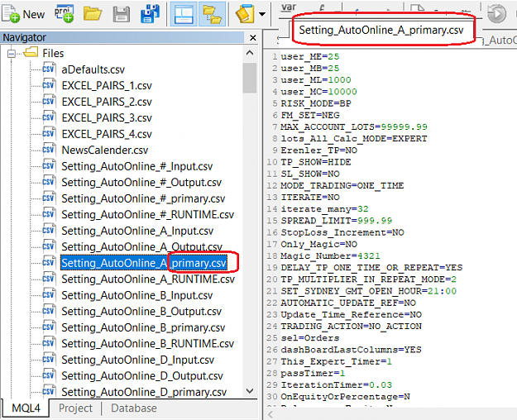Select Setting_AutoOnline_#_Output.csv
517x420 pixels.
[141, 183]
